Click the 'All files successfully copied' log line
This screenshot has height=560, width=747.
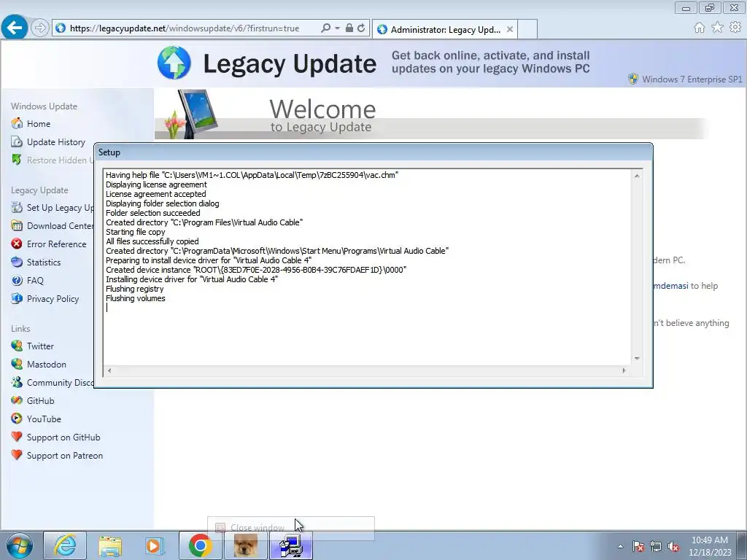pos(152,241)
